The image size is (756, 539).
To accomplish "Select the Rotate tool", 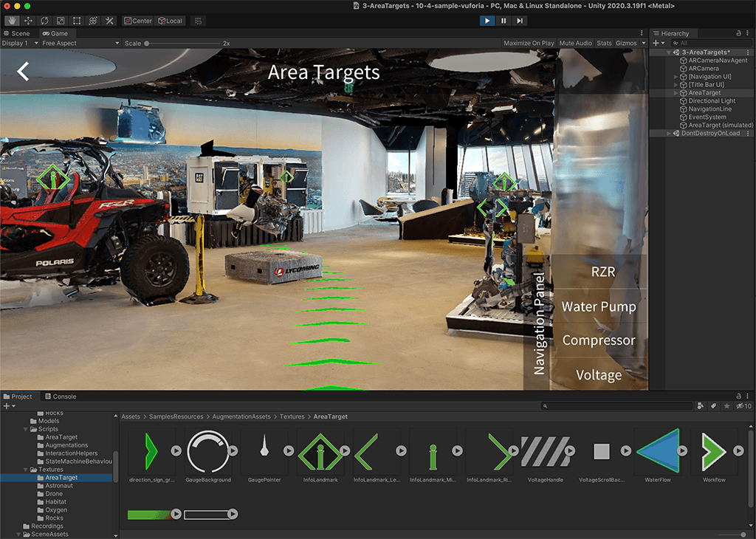I will 45,21.
